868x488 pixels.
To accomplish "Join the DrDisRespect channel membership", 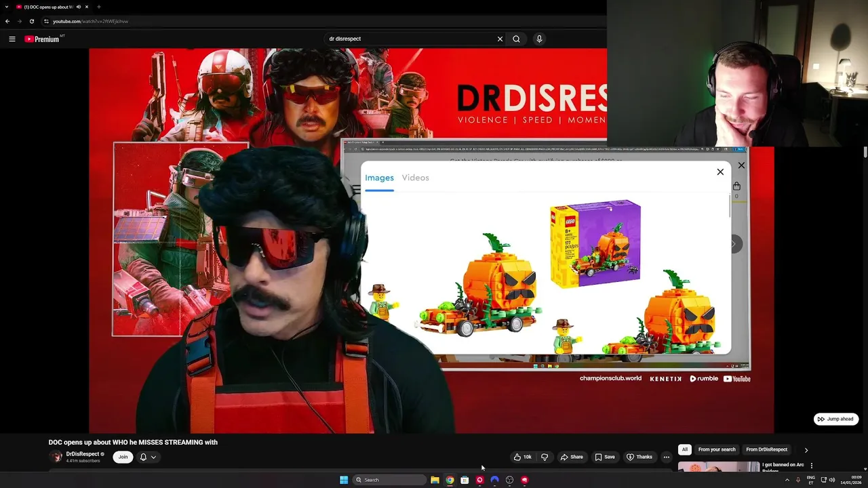I will click(123, 457).
